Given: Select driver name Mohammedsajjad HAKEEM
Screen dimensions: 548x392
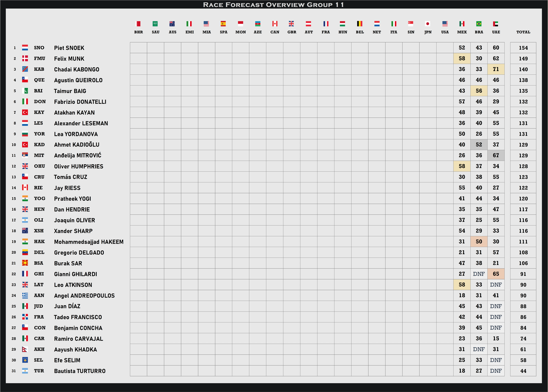Looking at the screenshot, I should (89, 242).
